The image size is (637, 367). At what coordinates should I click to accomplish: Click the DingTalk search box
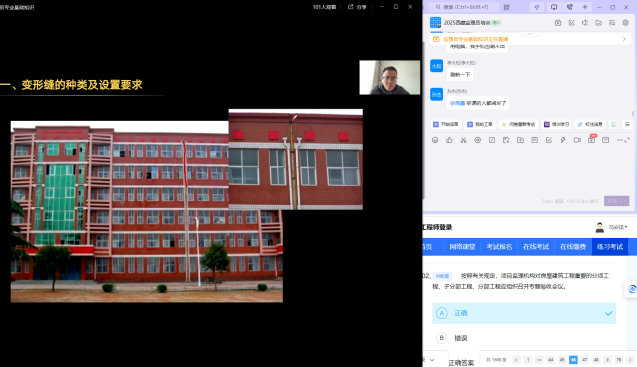[465, 7]
